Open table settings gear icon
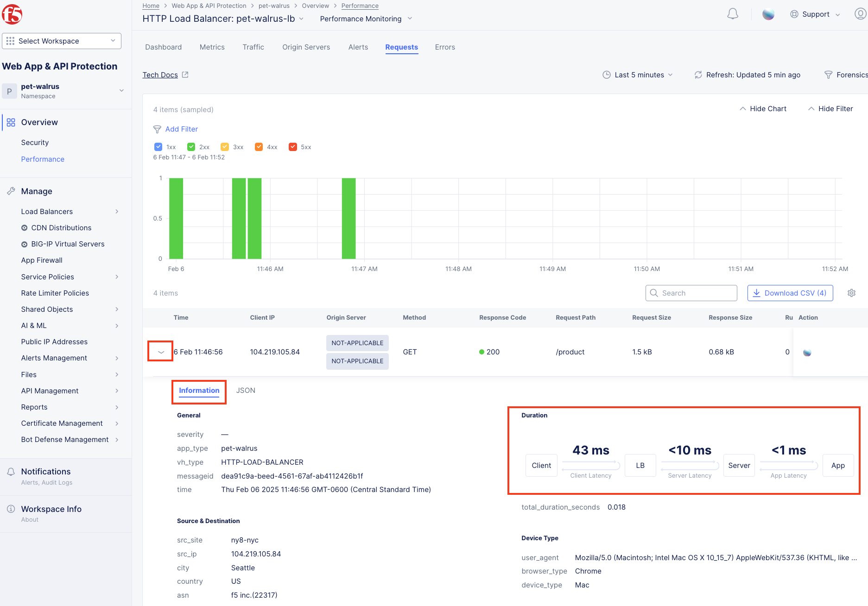 [x=851, y=293]
